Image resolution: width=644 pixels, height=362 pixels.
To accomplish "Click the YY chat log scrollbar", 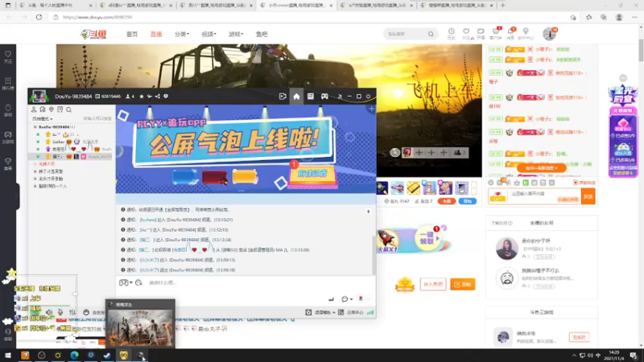I will tap(374, 255).
